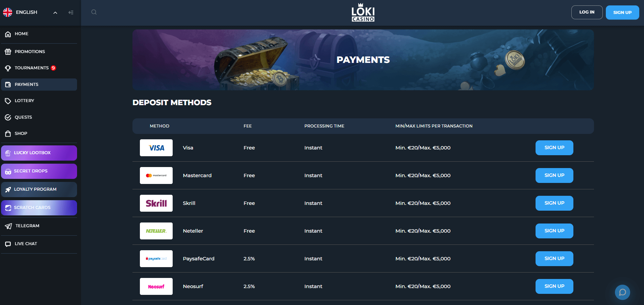Collapse the sidebar using the arrow icon

[71, 13]
